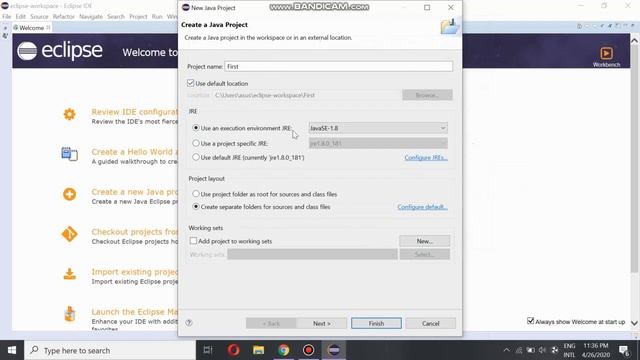Open the notification center icon

point(624,350)
